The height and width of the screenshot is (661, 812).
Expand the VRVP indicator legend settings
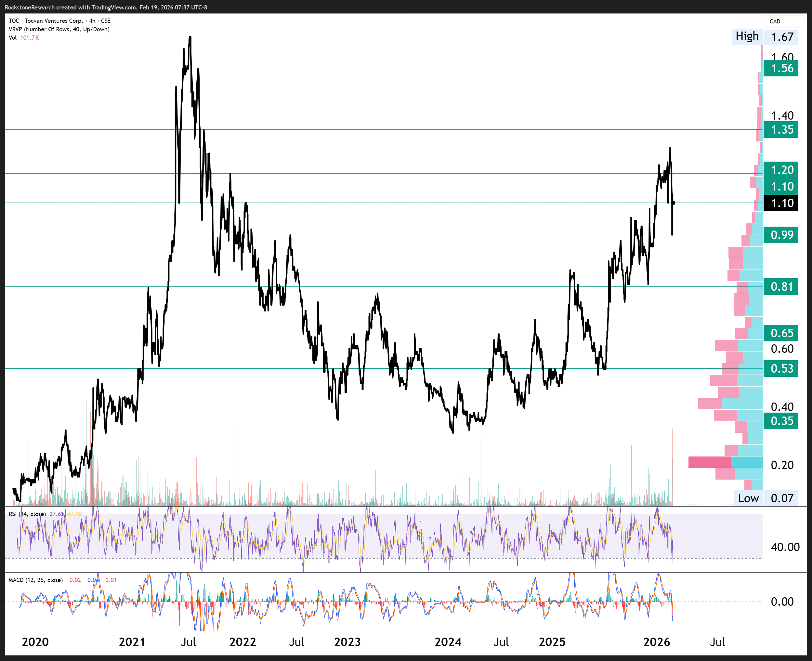coord(59,29)
